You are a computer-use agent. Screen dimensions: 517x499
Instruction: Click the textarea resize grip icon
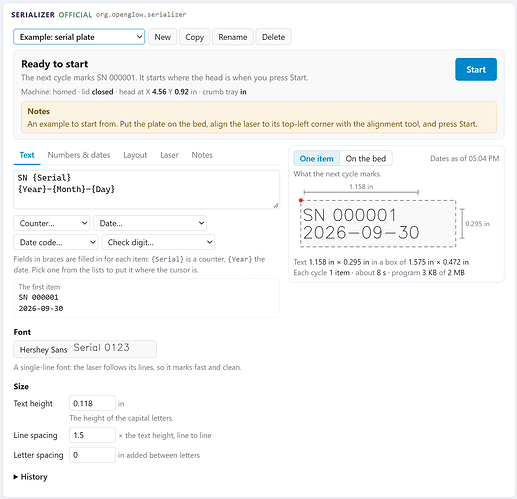276,205
